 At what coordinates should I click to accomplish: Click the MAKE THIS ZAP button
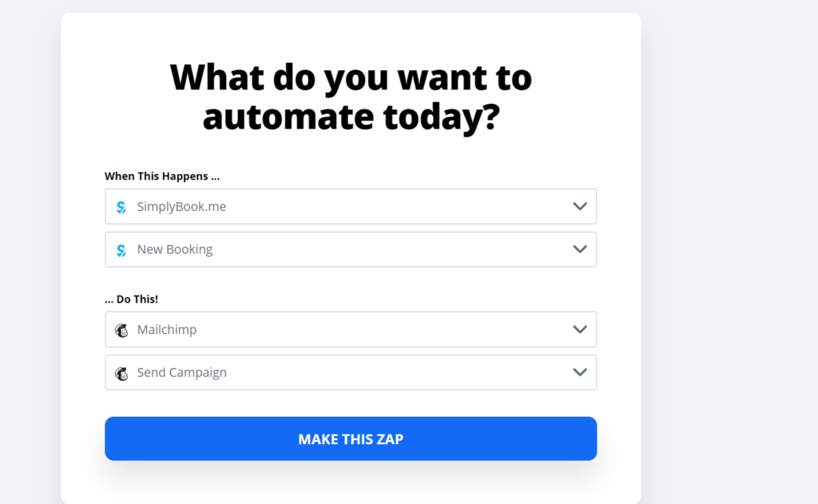tap(351, 439)
